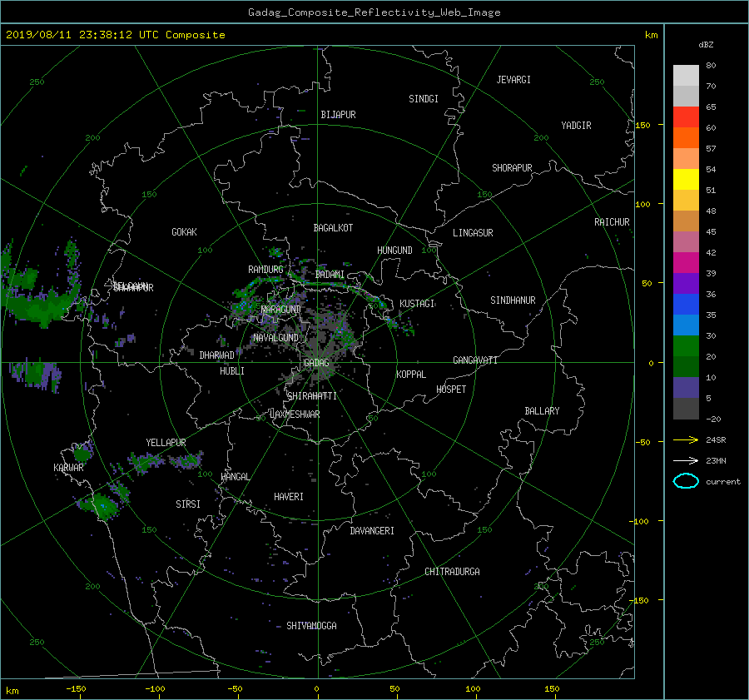Click the cyan current ellipse icon

click(x=686, y=481)
